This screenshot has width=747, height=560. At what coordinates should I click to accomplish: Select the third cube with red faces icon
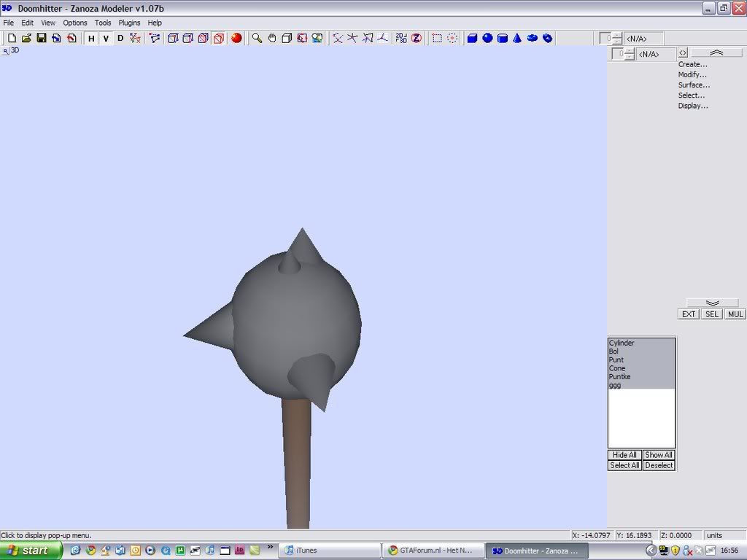[204, 38]
